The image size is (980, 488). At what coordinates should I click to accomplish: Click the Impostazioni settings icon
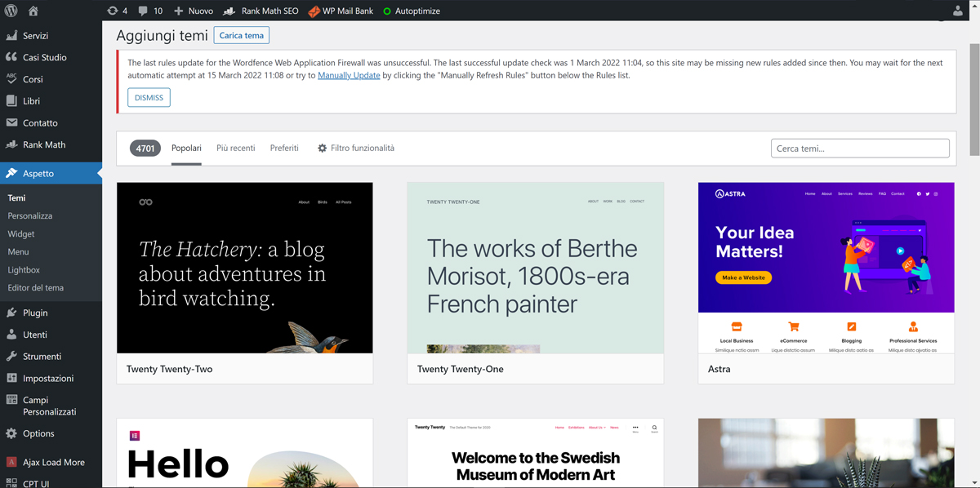click(x=11, y=378)
